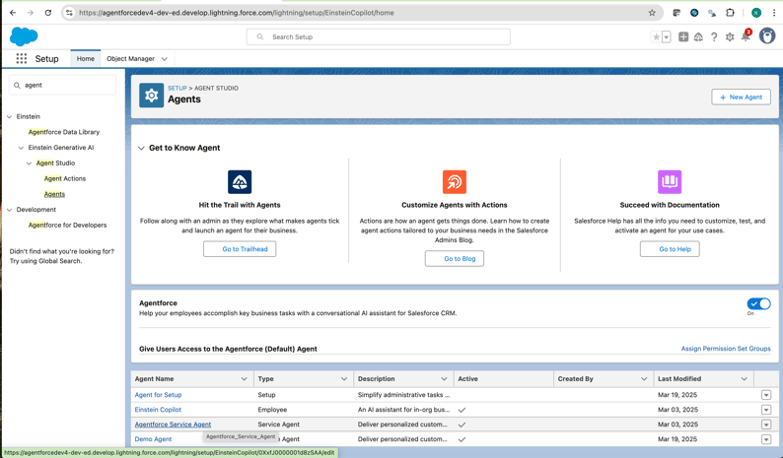Viewport: 783px width, 458px height.
Task: Click the Go to Help button
Action: click(670, 249)
